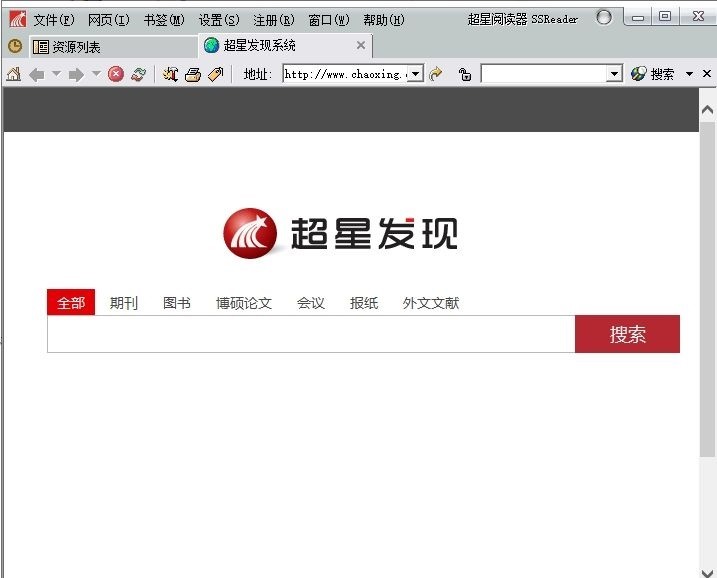Click the SSReader app logo icon
This screenshot has height=578, width=717.
pos(18,19)
